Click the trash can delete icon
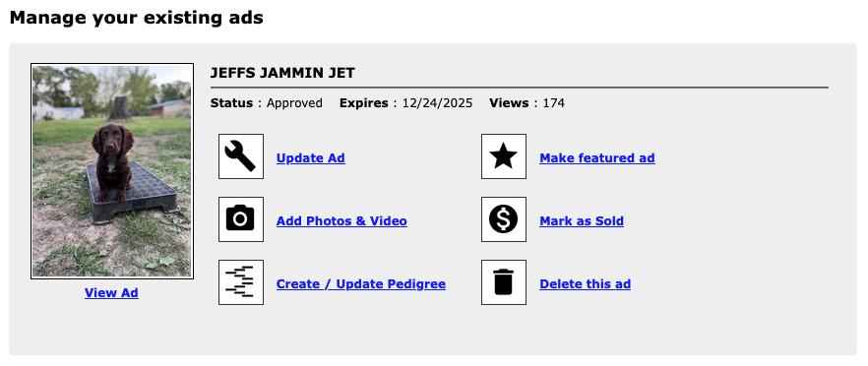 [x=504, y=282]
